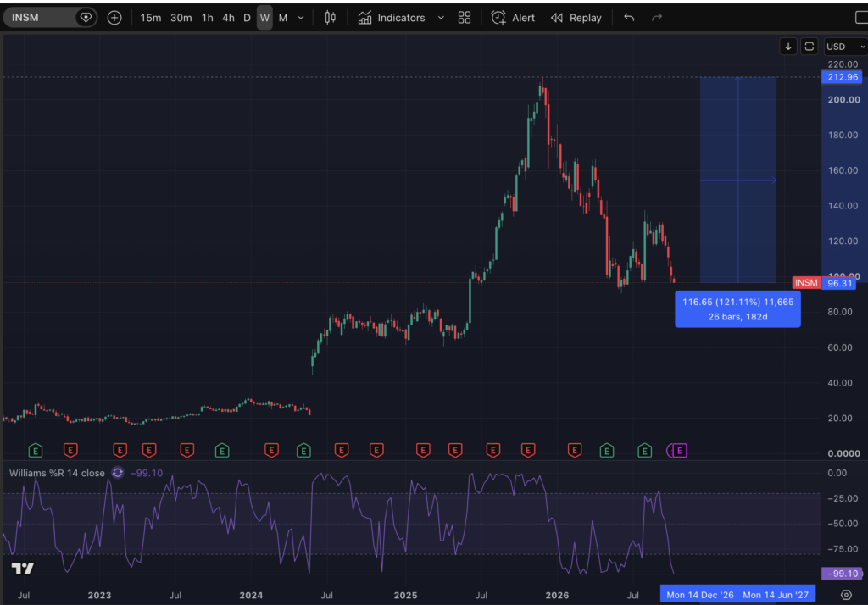Select the 1h timeframe
868x605 pixels.
[x=208, y=18]
